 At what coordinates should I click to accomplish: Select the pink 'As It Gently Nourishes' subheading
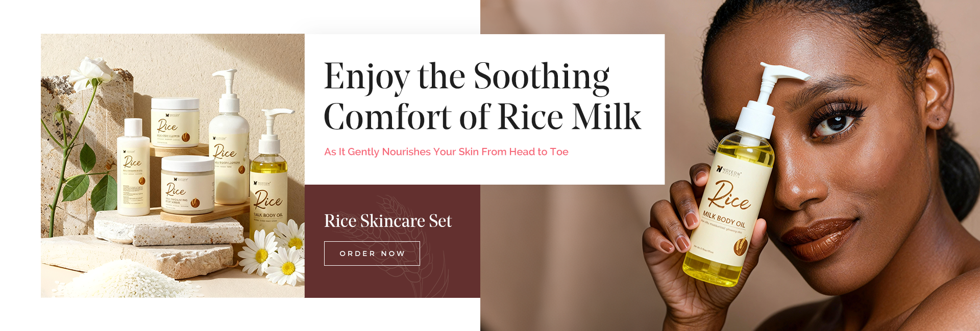(x=446, y=151)
